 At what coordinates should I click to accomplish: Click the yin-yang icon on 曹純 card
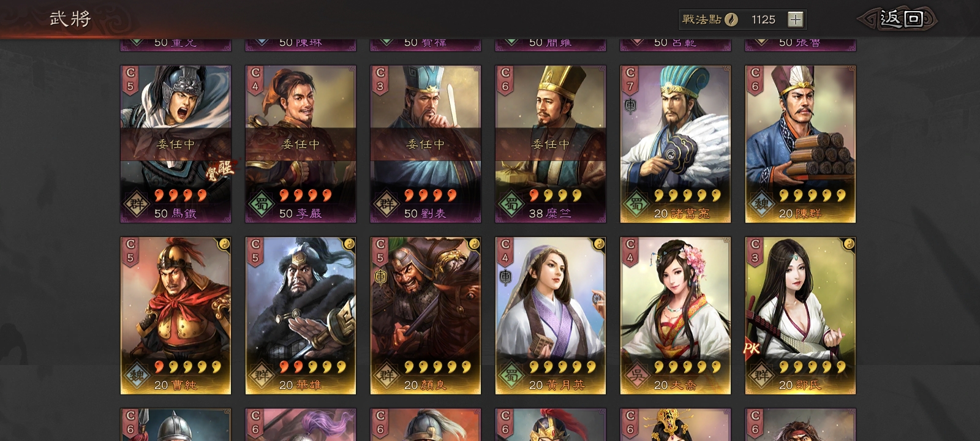point(224,243)
